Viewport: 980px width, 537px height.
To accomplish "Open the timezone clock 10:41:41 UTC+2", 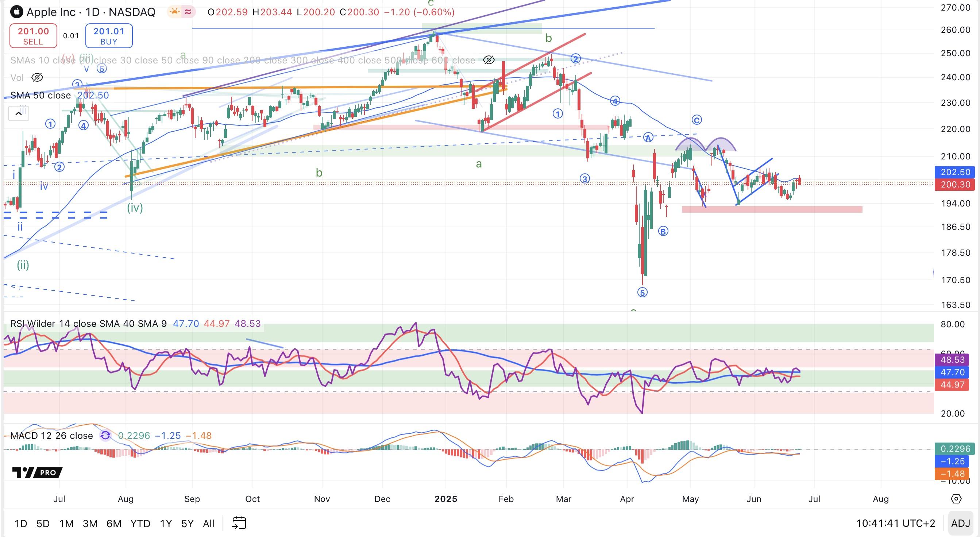I will 896,523.
